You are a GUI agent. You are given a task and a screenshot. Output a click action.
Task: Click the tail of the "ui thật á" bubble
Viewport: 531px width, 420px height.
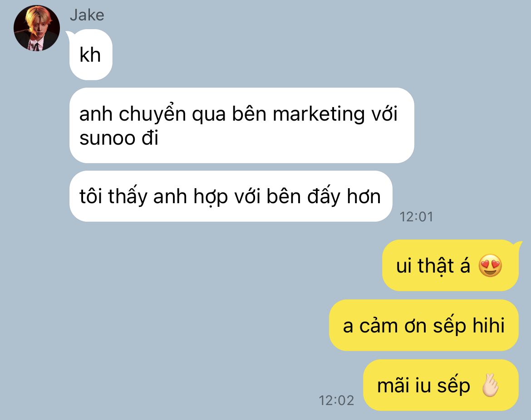(517, 244)
